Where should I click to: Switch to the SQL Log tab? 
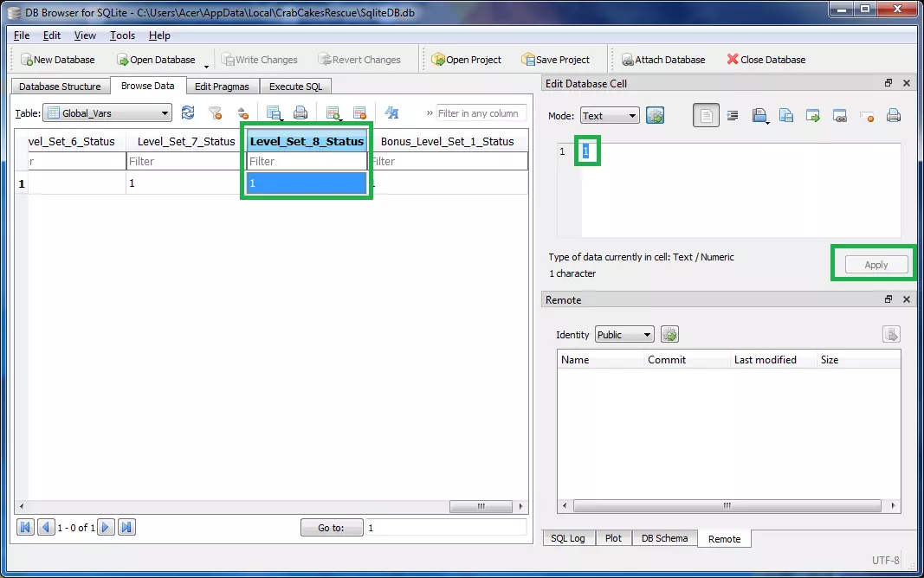click(568, 538)
